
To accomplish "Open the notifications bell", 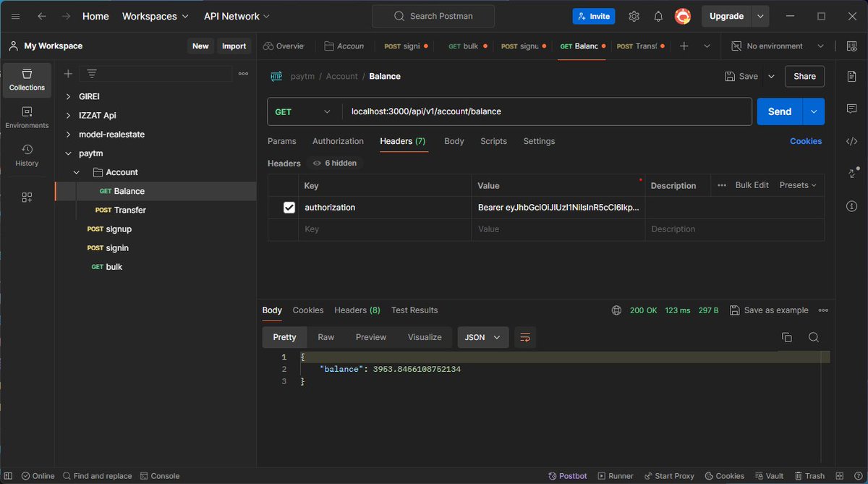I will pos(658,16).
